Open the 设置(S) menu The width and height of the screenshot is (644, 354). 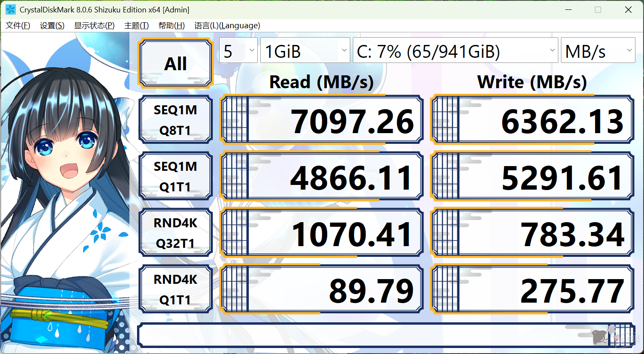coord(52,26)
